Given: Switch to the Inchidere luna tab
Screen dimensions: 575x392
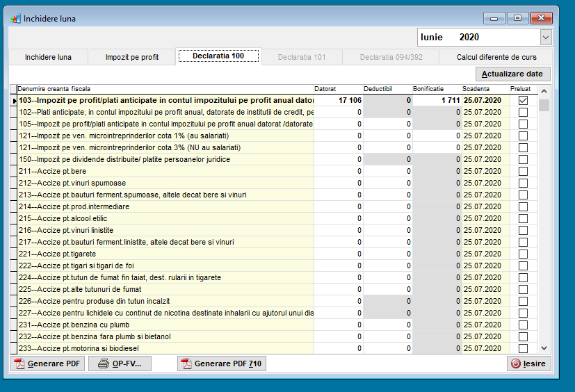Looking at the screenshot, I should [x=48, y=57].
